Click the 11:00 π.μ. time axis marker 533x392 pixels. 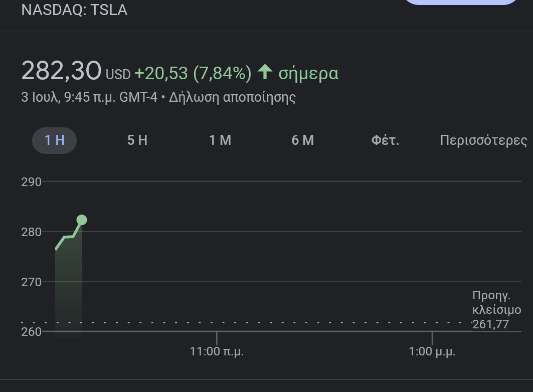[x=217, y=351]
